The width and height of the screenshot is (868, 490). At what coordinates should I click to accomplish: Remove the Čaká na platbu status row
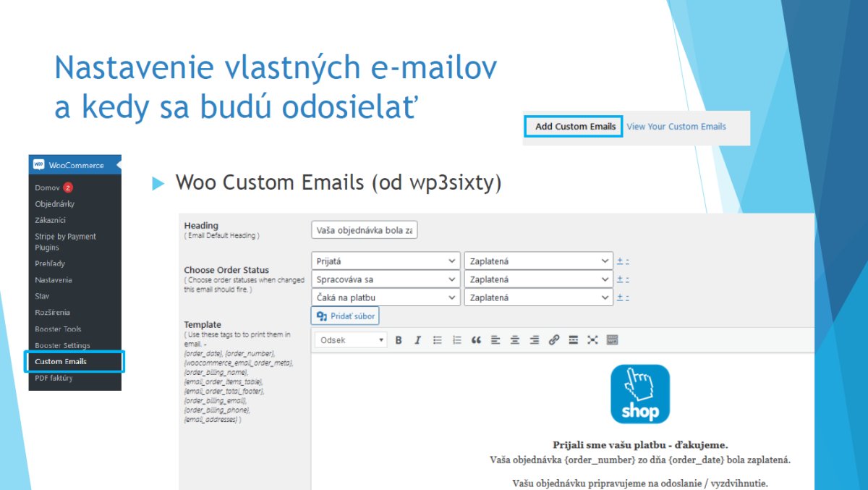pyautogui.click(x=627, y=297)
